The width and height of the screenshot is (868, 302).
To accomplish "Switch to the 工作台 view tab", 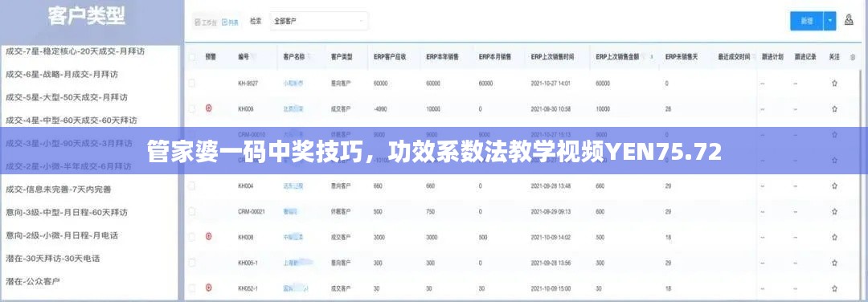I will coord(206,22).
